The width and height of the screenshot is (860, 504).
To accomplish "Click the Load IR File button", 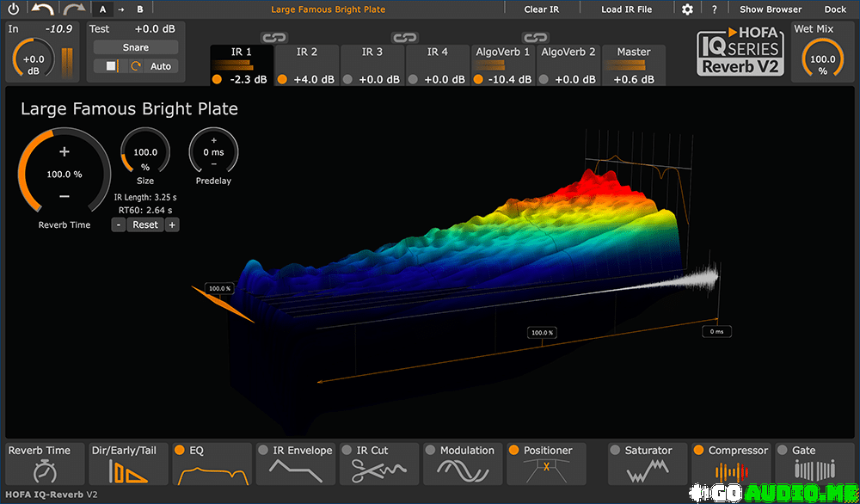I will pos(626,9).
